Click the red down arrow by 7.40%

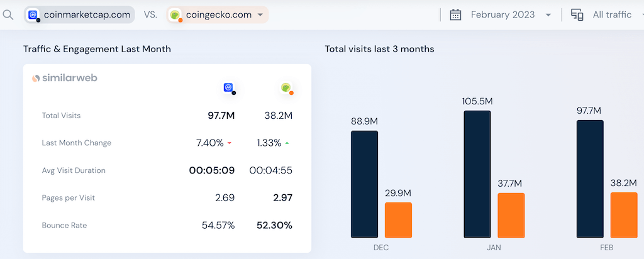229,143
